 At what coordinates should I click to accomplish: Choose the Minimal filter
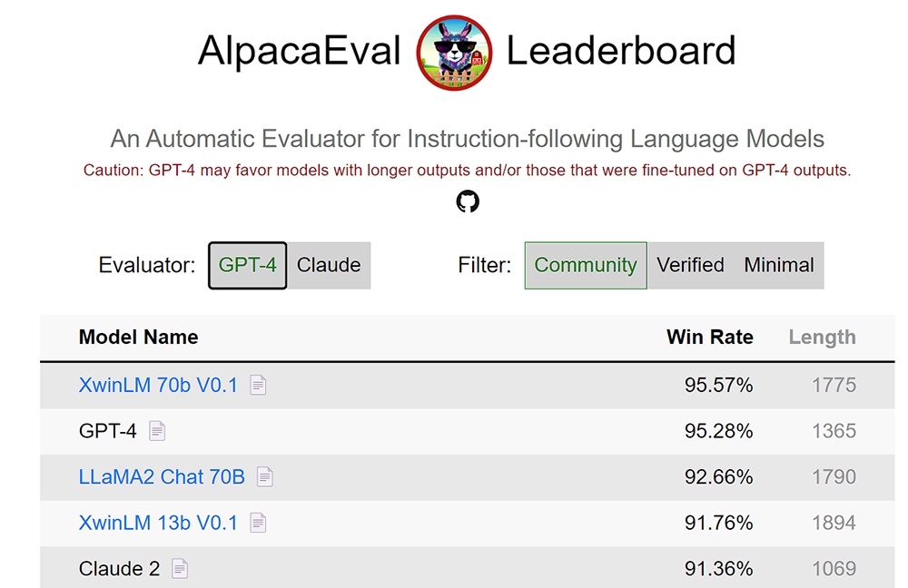(x=779, y=265)
